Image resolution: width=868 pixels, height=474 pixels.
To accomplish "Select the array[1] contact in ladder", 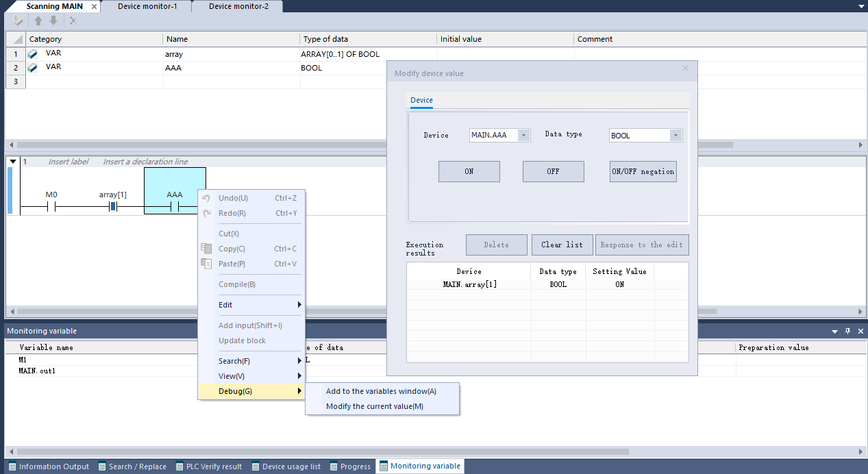I will click(113, 206).
